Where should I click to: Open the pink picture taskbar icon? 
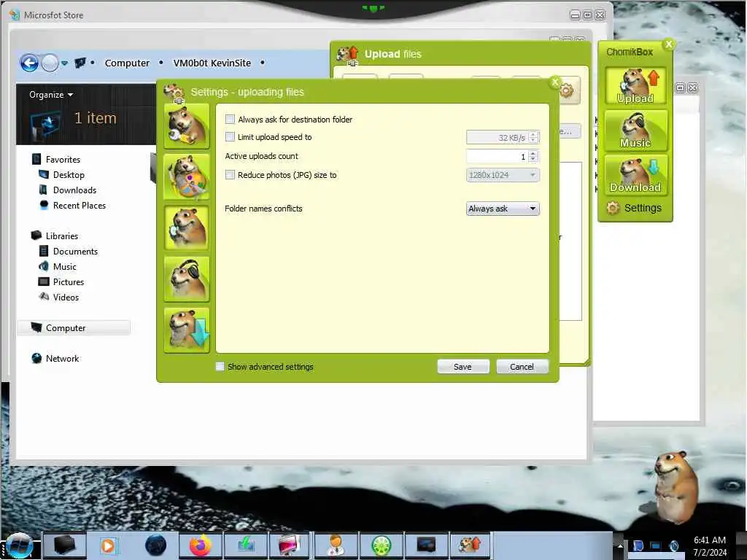290,545
